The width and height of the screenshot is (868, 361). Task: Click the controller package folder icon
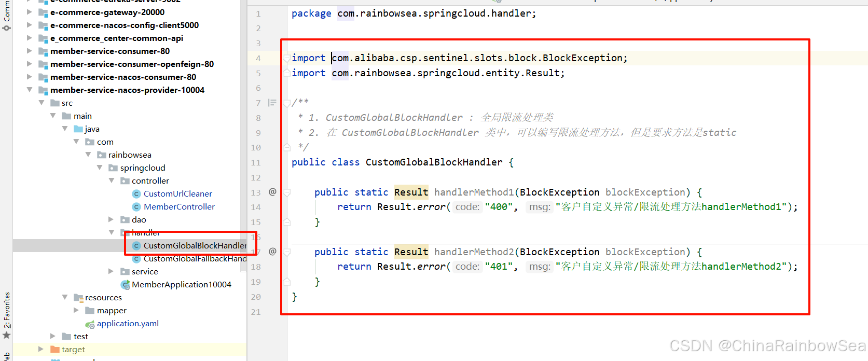tap(125, 180)
